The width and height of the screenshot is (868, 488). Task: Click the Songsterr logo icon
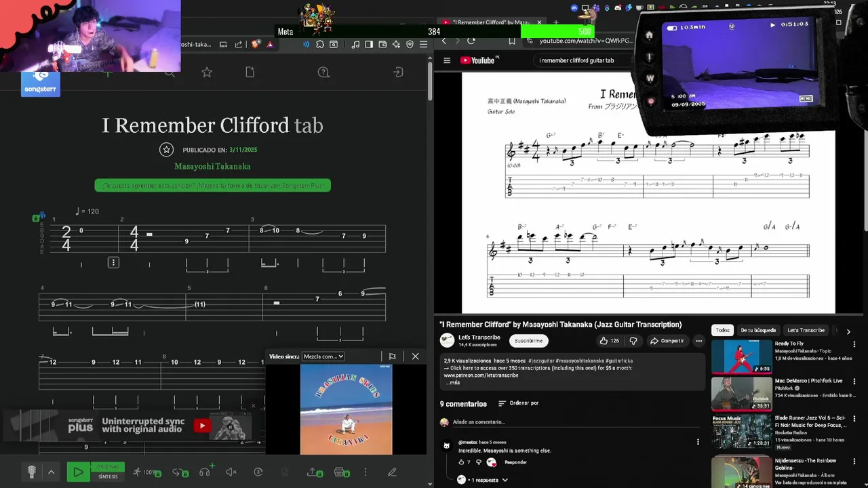(x=40, y=83)
